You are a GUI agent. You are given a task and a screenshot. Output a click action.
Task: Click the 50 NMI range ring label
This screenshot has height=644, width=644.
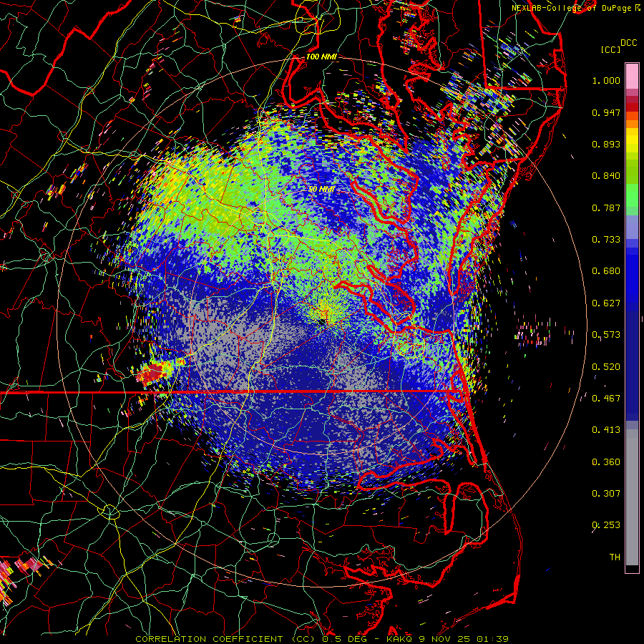click(321, 189)
